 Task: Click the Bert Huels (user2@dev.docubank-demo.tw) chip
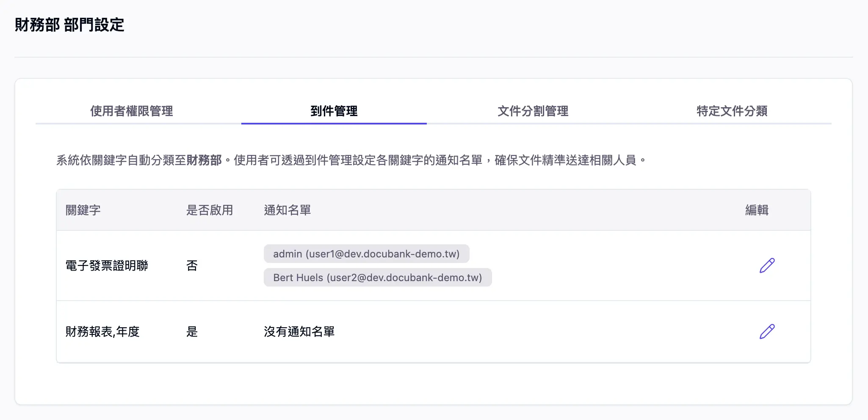click(x=378, y=277)
